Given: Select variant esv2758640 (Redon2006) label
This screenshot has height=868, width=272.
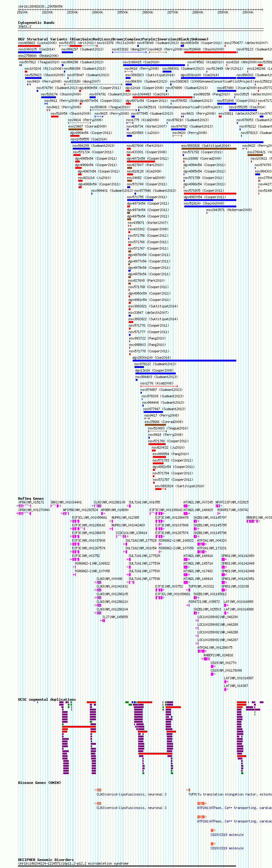Looking at the screenshot, I should tap(39, 56).
